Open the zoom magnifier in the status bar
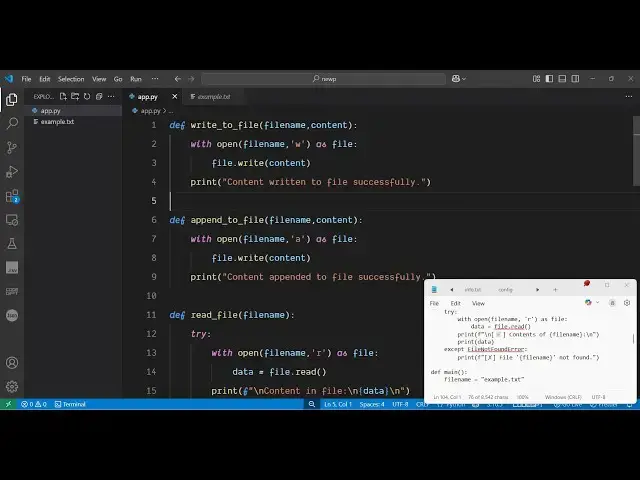640x480 pixels. click(x=312, y=404)
